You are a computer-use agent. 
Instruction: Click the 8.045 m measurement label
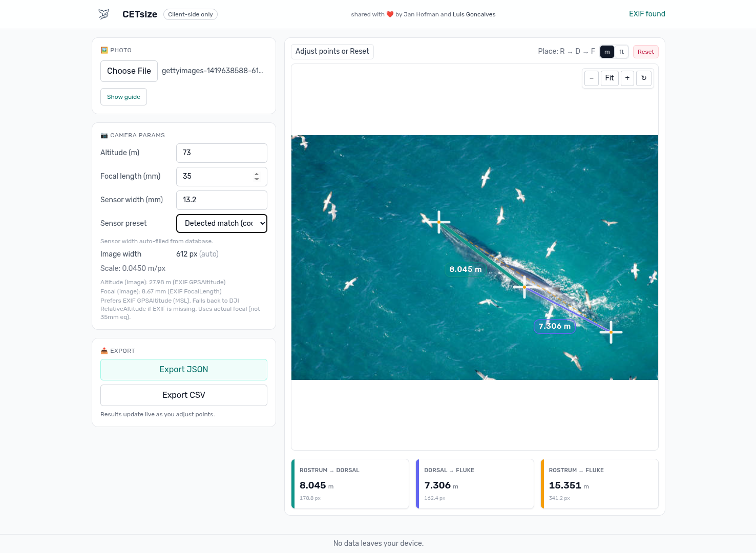click(465, 269)
